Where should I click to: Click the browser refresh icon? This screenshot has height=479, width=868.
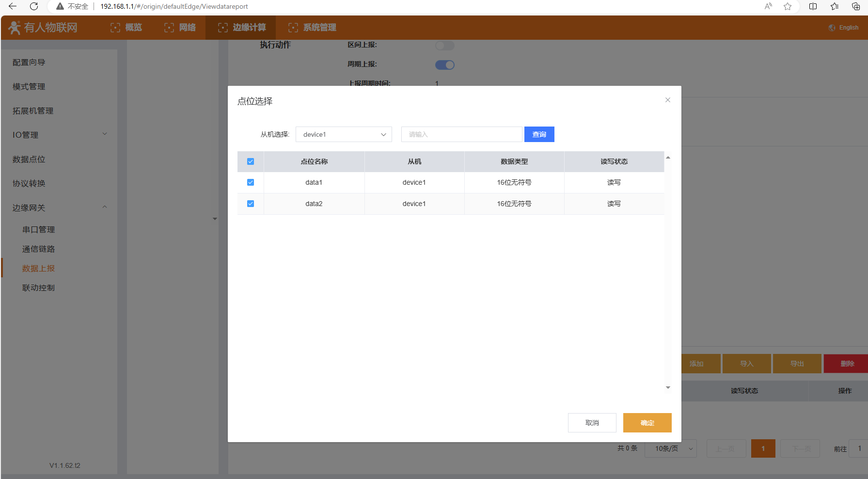tap(34, 6)
